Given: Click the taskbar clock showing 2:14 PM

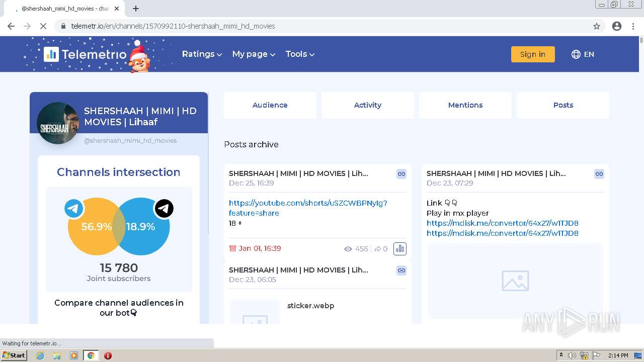Looking at the screenshot, I should [x=618, y=355].
